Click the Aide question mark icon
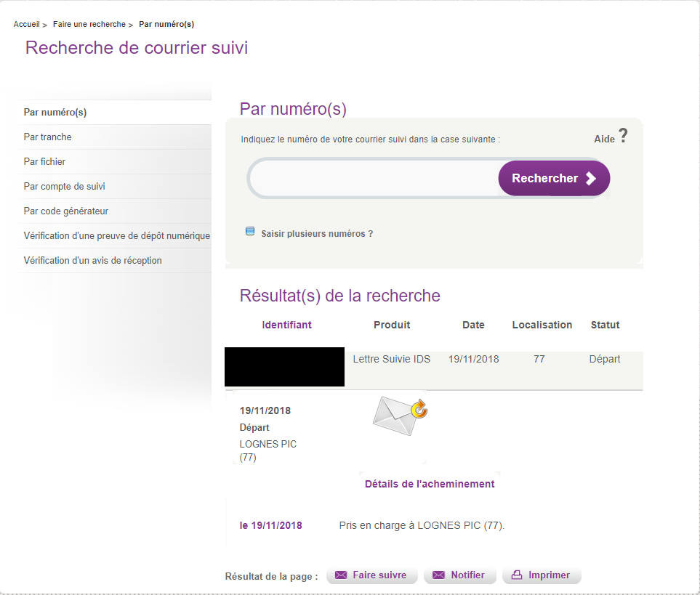Screen dimensions: 700x595 [x=623, y=136]
